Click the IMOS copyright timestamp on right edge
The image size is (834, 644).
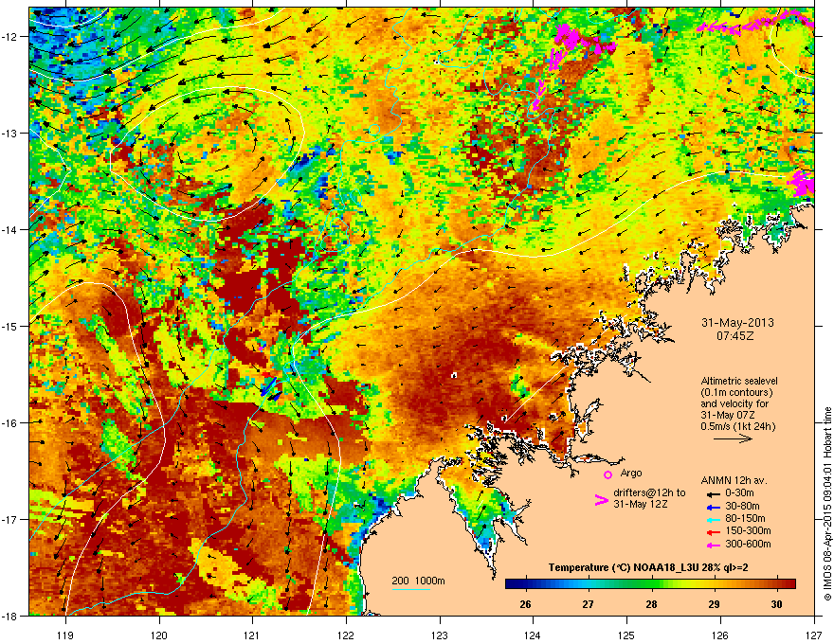(x=827, y=504)
